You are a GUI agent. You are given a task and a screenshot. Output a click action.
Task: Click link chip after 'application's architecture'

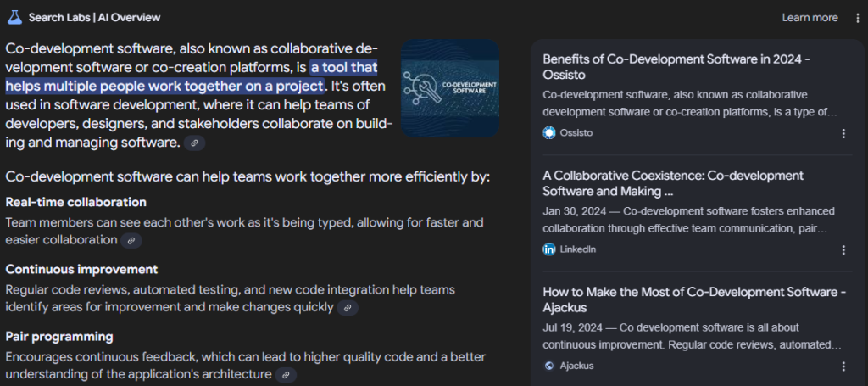[x=287, y=375]
